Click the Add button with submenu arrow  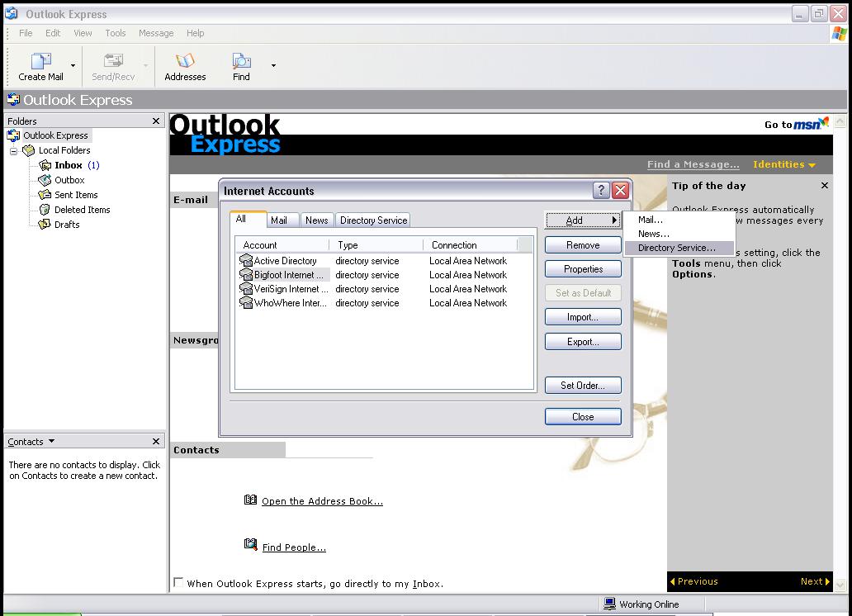click(583, 220)
